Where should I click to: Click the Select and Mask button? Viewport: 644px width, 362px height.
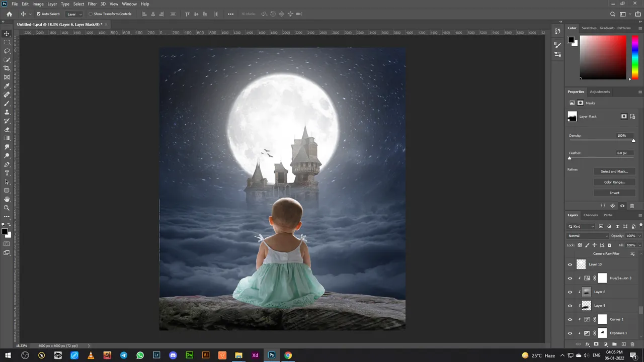[x=614, y=171]
